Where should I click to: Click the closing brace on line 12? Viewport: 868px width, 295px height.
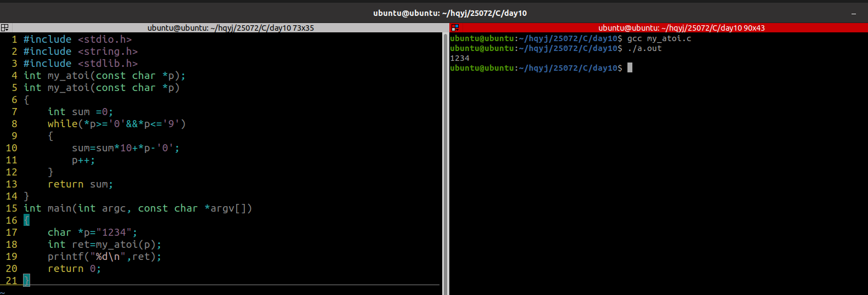50,172
